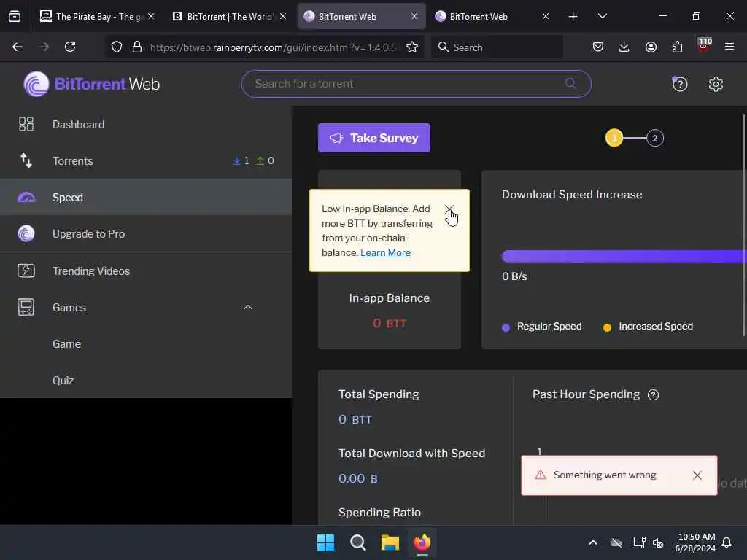Click the Past Hour Spending help icon
The image size is (747, 560).
pyautogui.click(x=653, y=394)
